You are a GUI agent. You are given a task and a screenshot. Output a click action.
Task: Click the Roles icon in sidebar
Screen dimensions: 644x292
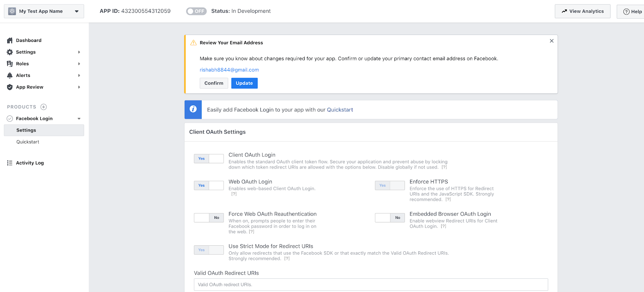pos(10,64)
